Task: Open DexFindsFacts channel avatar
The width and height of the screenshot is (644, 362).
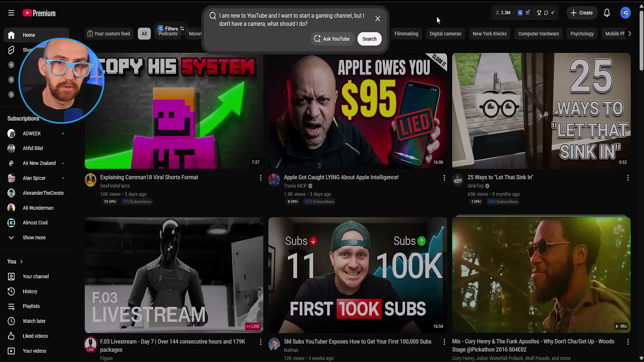Action: click(x=91, y=180)
